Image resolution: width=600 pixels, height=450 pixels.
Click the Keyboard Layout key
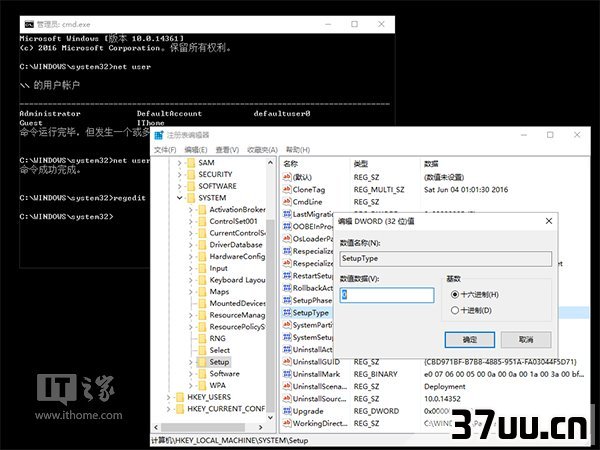tap(237, 280)
